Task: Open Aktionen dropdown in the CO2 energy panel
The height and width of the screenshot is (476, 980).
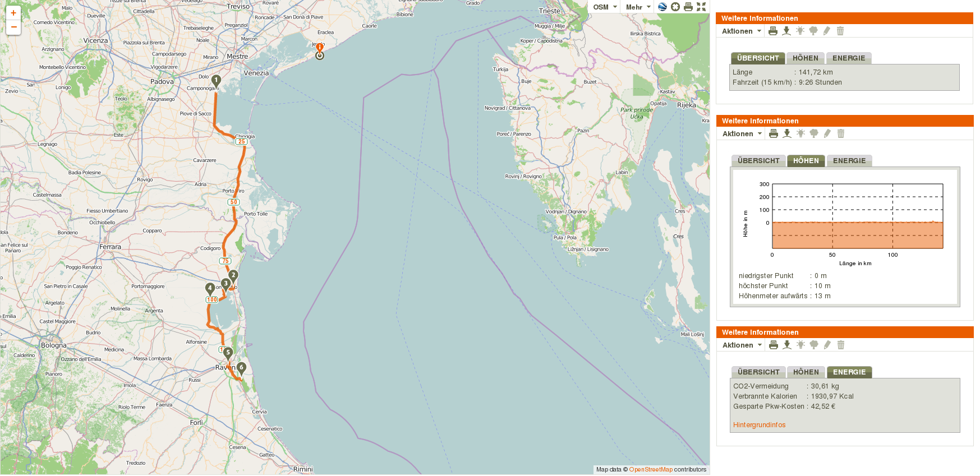Action: (x=742, y=345)
